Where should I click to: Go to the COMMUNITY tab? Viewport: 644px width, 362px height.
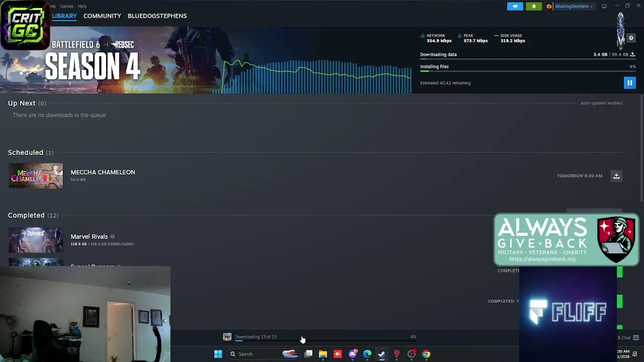tap(102, 16)
